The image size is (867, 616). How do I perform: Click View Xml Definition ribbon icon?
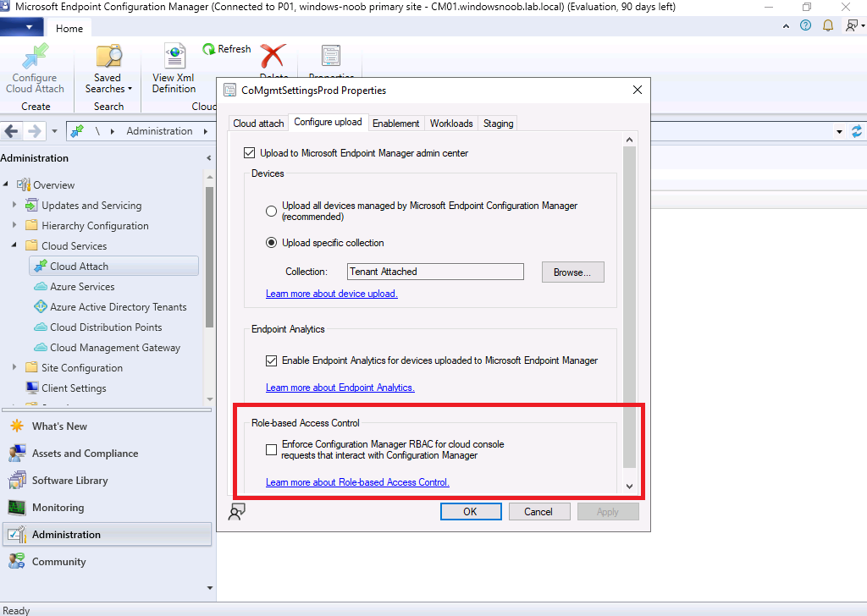point(174,69)
